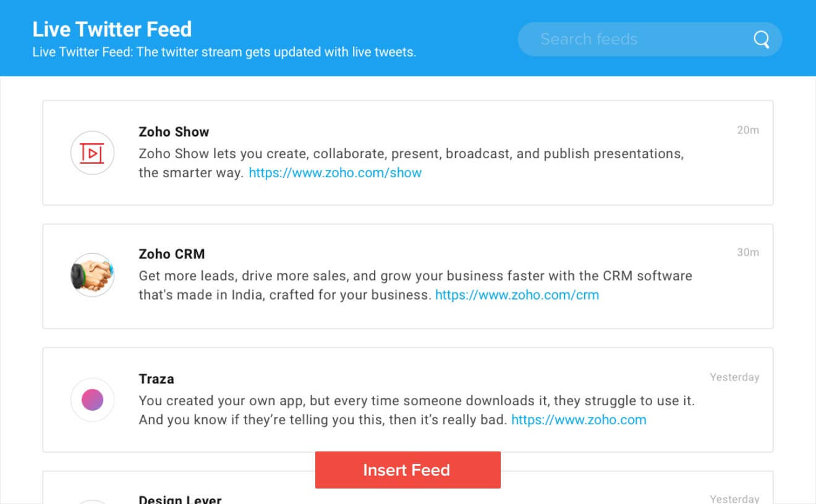Click the Zoho CRM account name
The width and height of the screenshot is (816, 504).
tap(171, 254)
